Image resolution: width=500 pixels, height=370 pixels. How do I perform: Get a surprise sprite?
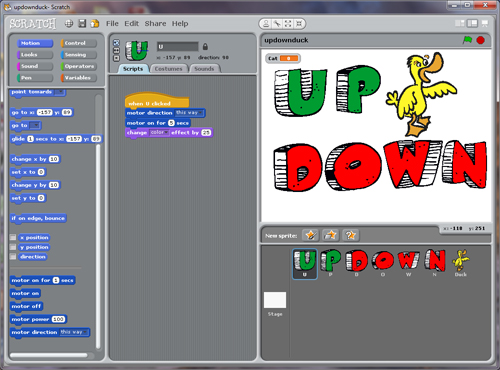coord(350,235)
